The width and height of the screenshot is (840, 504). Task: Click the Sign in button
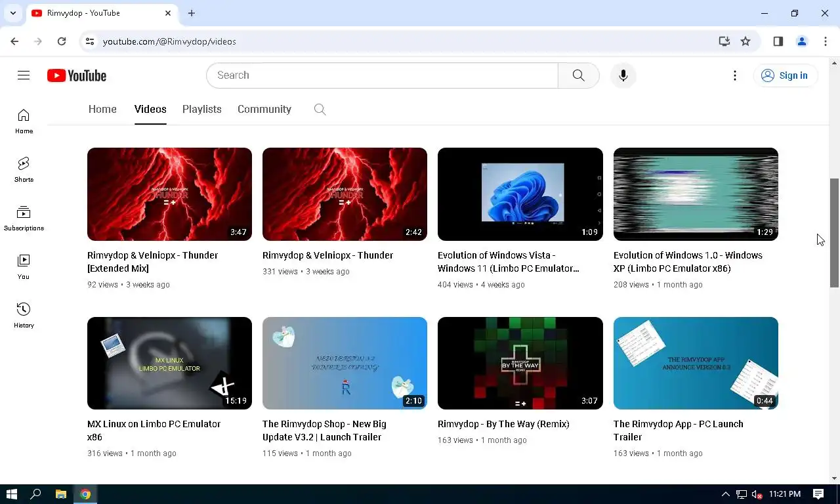[785, 75]
